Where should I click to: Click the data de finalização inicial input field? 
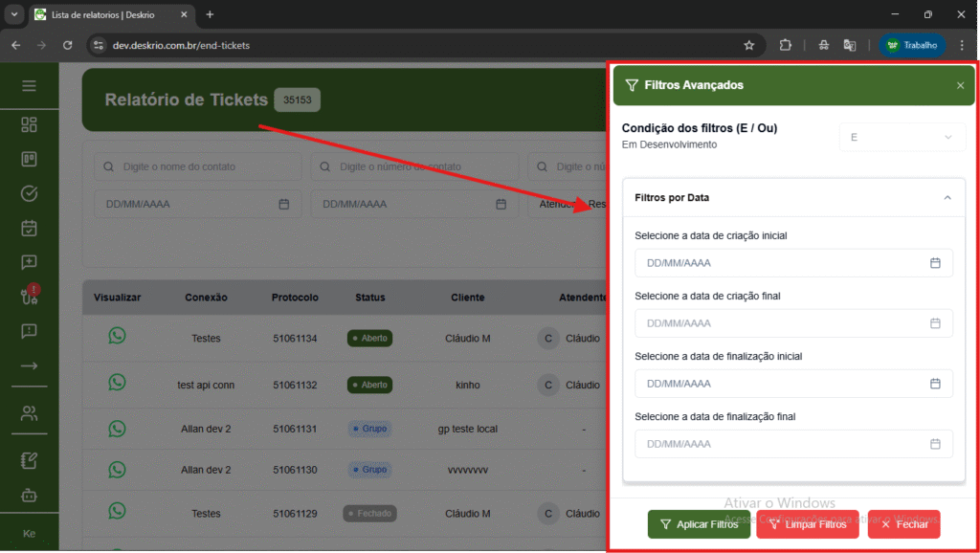780,384
